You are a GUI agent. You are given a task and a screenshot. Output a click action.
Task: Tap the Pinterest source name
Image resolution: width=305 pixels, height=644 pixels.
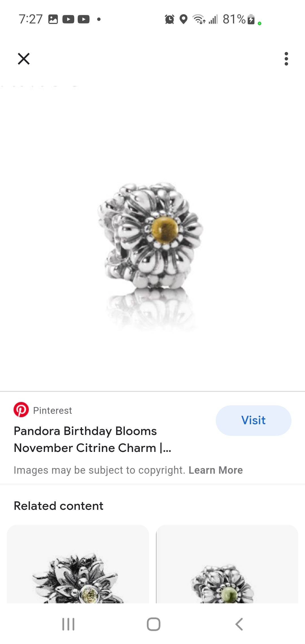point(53,410)
